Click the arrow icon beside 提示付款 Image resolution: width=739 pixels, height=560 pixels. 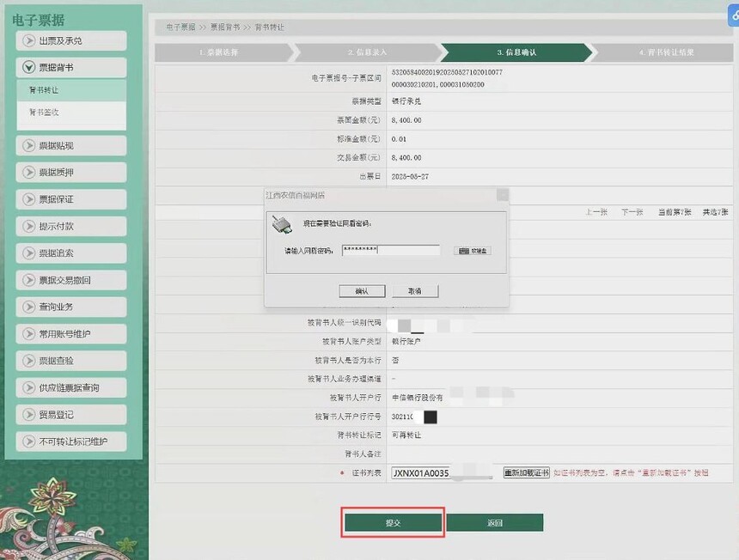pyautogui.click(x=28, y=226)
